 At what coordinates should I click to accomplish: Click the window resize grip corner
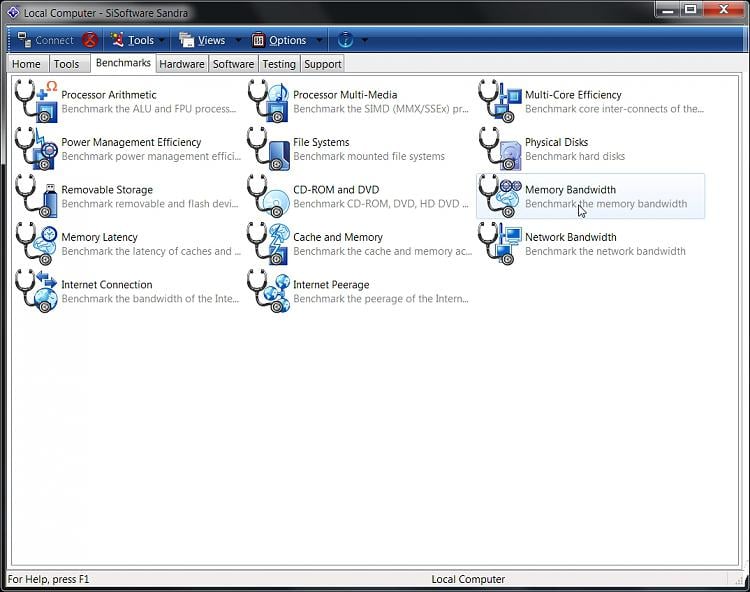(740, 579)
